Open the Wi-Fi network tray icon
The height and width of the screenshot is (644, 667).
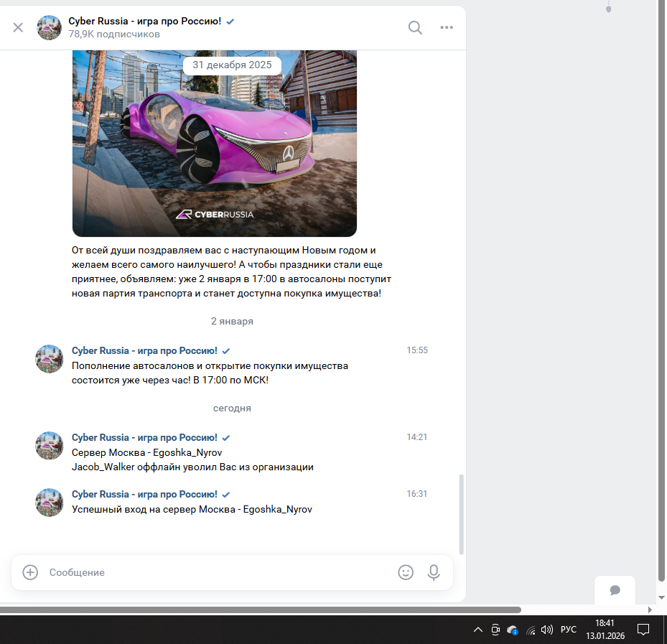[x=531, y=630]
